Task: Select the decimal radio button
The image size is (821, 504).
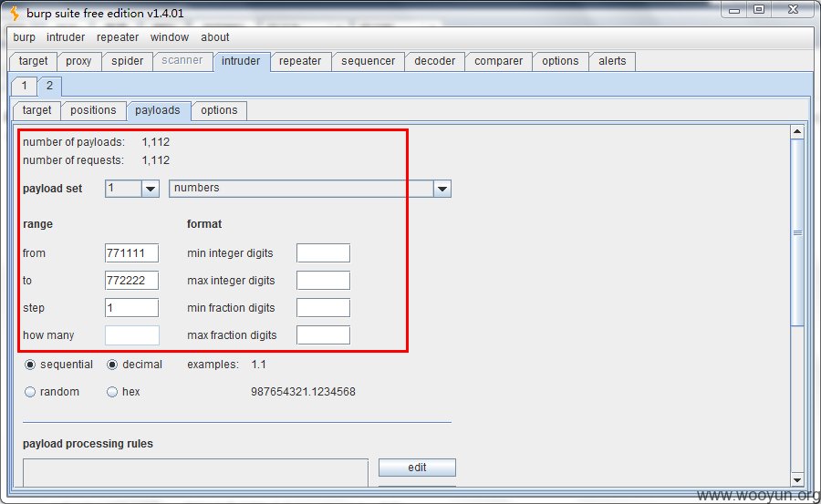Action: pos(112,365)
